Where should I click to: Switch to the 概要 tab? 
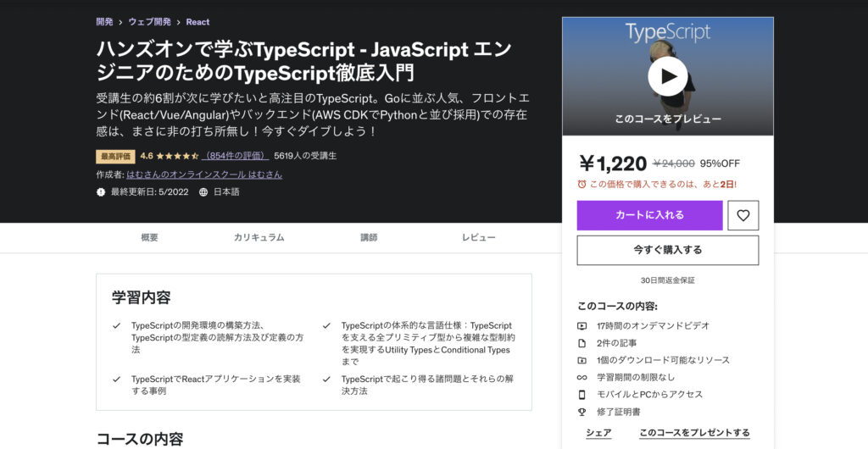(x=149, y=237)
